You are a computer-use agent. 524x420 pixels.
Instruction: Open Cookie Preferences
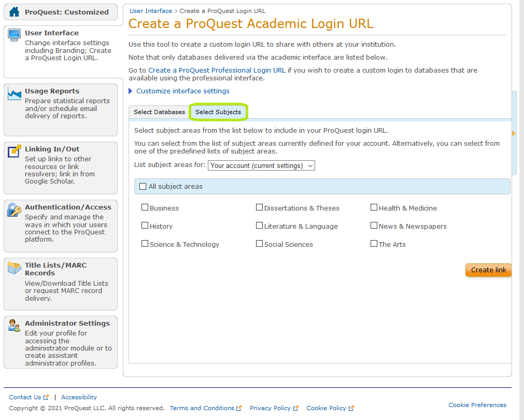[x=477, y=405]
